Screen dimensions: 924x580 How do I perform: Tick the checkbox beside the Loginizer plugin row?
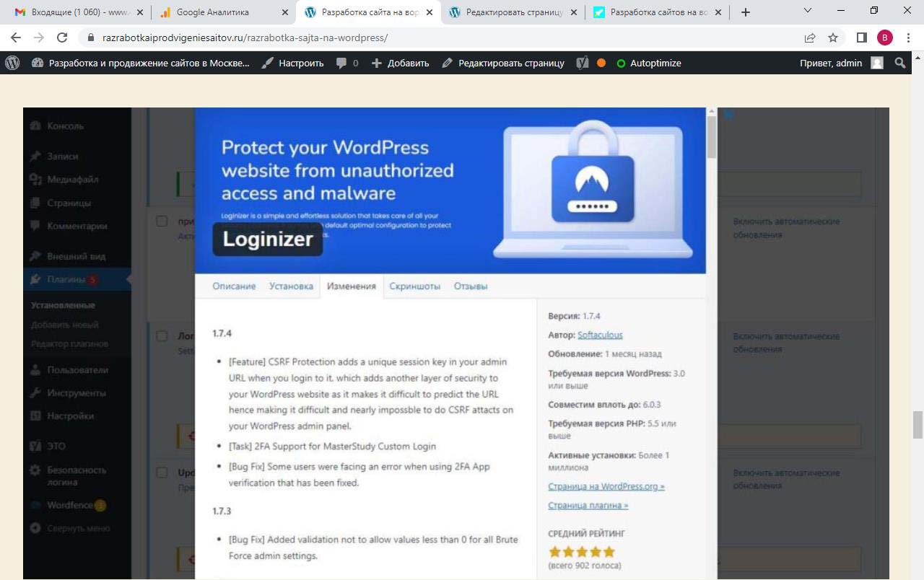click(x=162, y=335)
